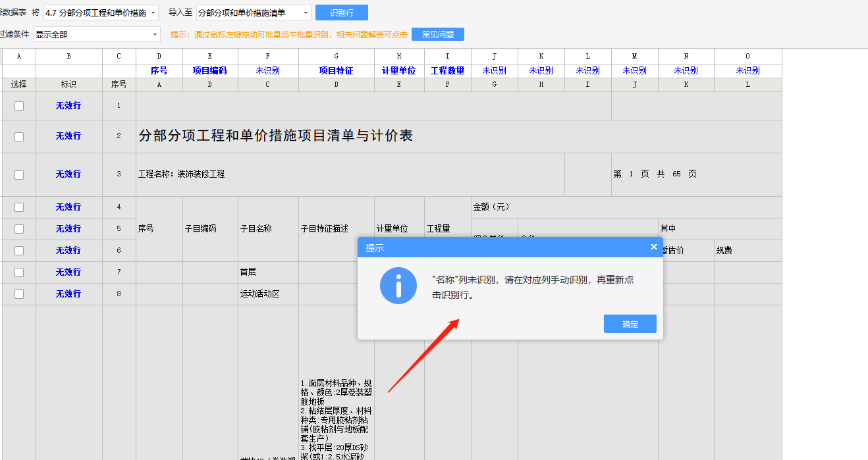Select the 规费 cell
This screenshot has height=460, width=868.
(748, 251)
